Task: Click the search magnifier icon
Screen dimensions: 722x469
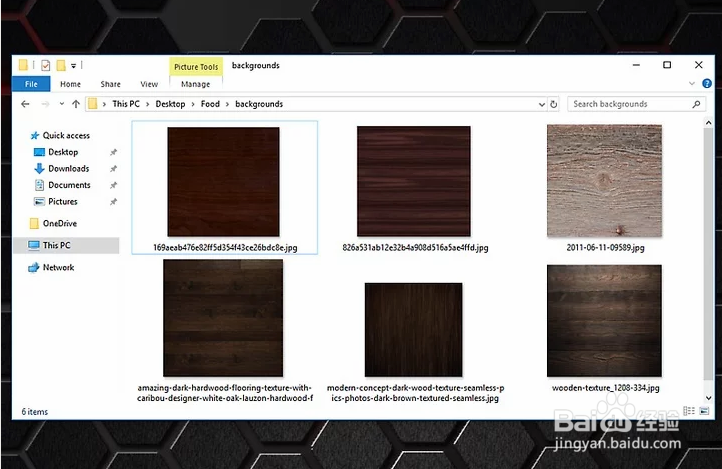Action: (696, 104)
